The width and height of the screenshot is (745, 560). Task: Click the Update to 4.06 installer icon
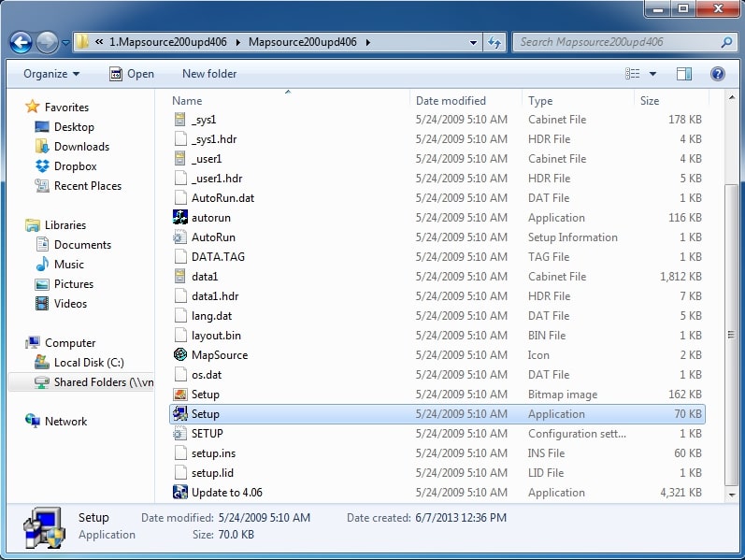click(x=180, y=492)
